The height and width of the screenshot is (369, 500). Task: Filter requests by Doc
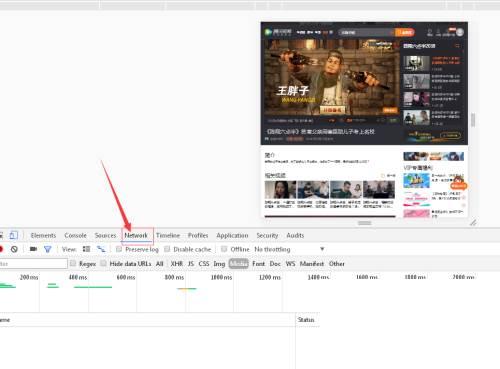coord(275,264)
